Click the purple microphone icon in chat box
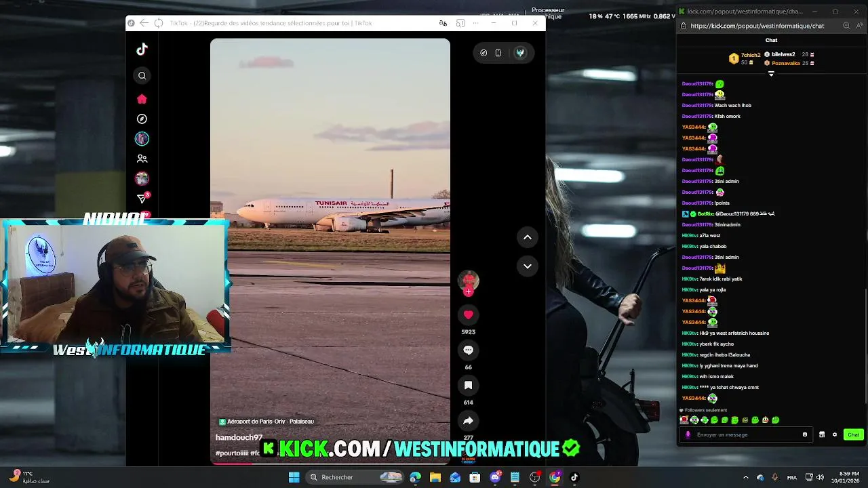 (x=688, y=434)
